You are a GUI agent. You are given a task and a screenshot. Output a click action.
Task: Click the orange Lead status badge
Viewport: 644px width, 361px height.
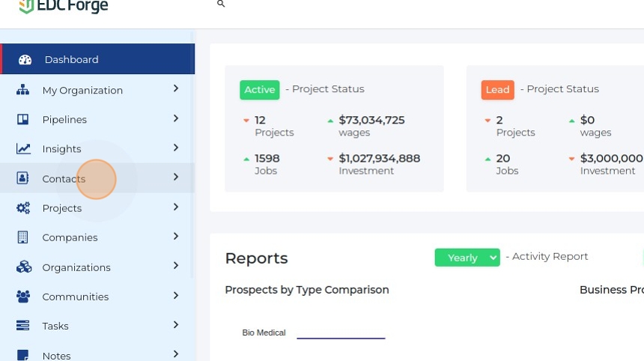click(498, 90)
